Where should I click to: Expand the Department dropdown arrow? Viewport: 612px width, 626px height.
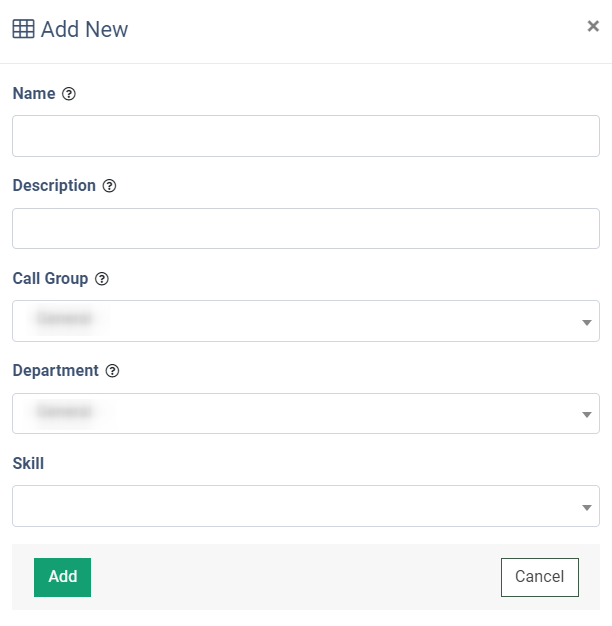[586, 415]
